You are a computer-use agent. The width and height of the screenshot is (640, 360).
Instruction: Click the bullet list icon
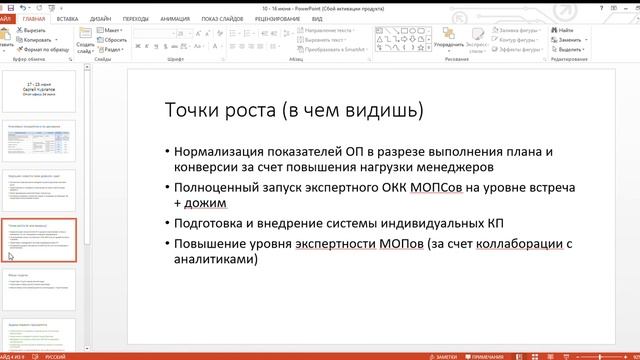coord(233,33)
